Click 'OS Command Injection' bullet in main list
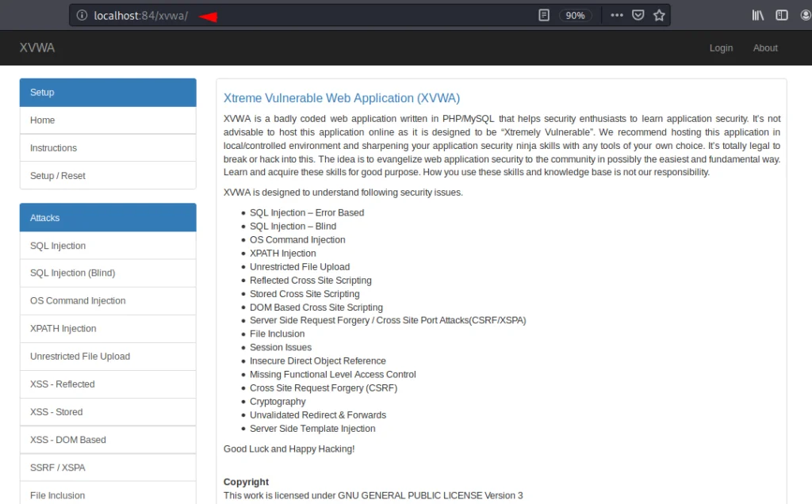812x504 pixels. pyautogui.click(x=297, y=239)
